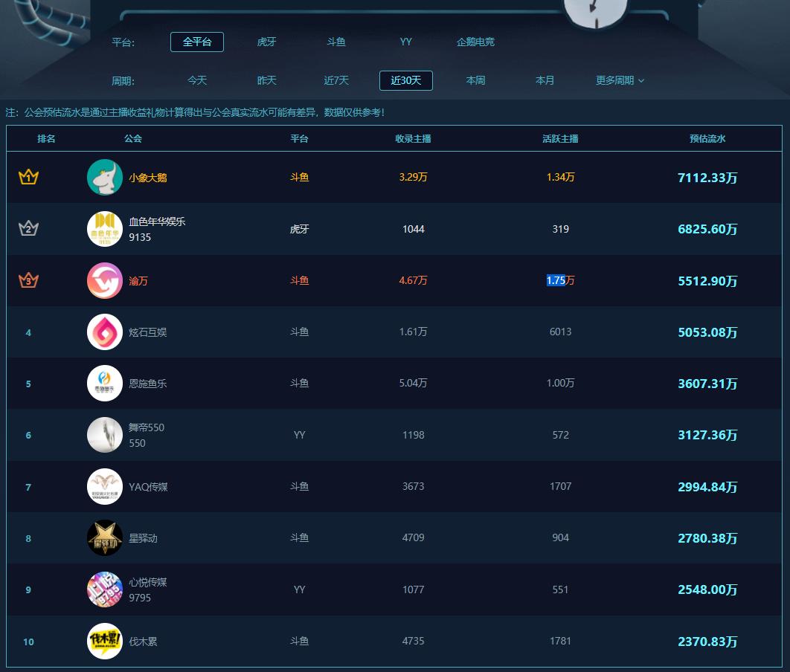Filter by 斗鱼 platform option
Screen dimensions: 790x672
tap(336, 42)
